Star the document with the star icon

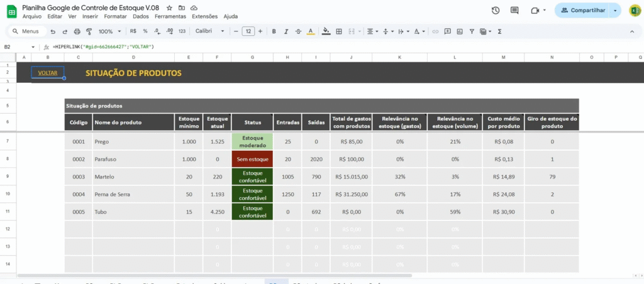(169, 6)
